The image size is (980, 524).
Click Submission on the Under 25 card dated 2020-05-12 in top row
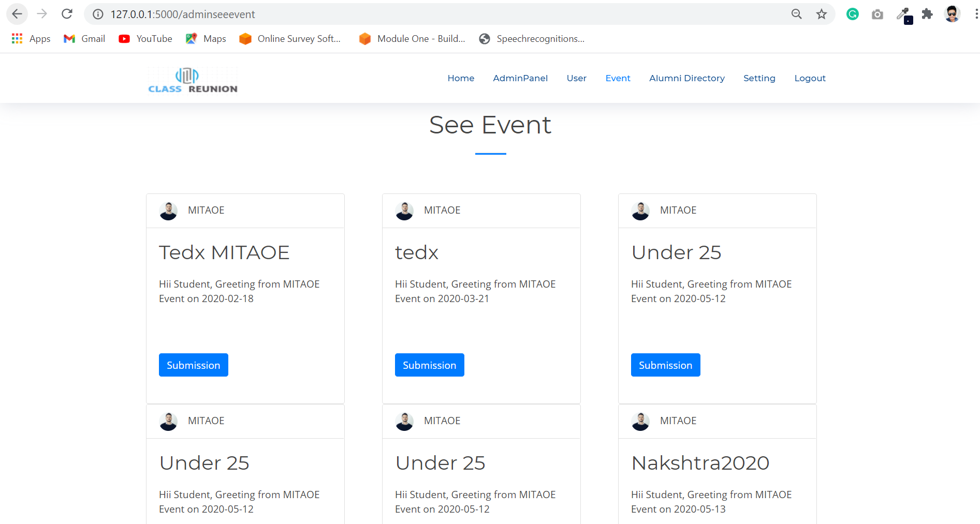coord(666,365)
